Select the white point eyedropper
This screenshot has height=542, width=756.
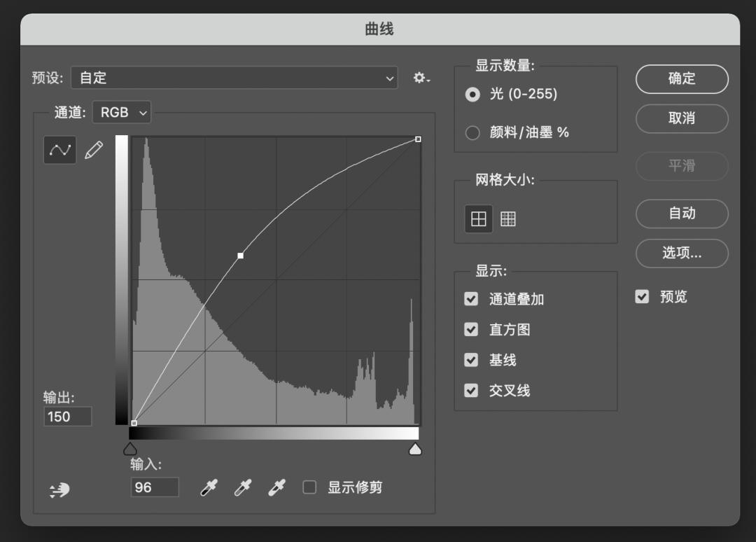point(275,487)
